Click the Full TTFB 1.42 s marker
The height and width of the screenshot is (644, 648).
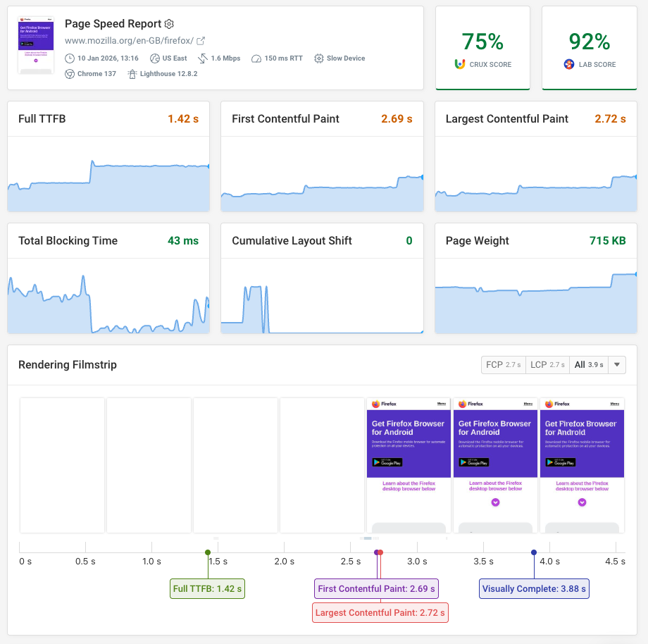pos(206,588)
